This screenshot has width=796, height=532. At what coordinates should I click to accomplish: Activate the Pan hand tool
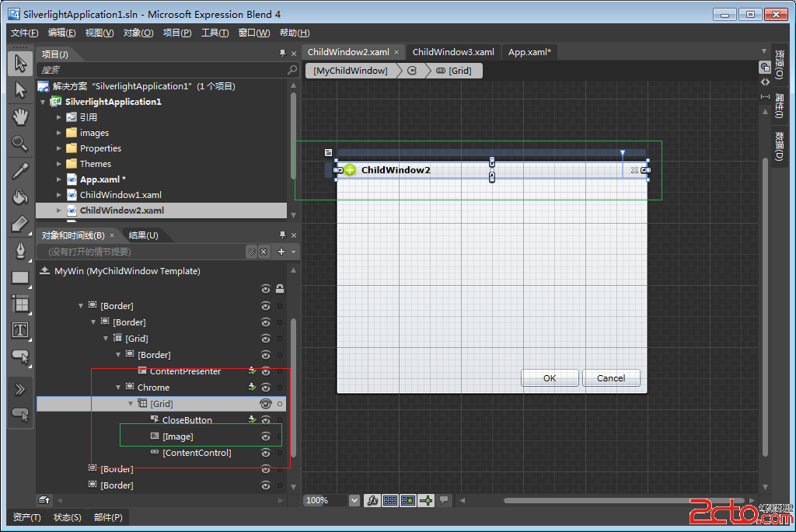point(20,116)
